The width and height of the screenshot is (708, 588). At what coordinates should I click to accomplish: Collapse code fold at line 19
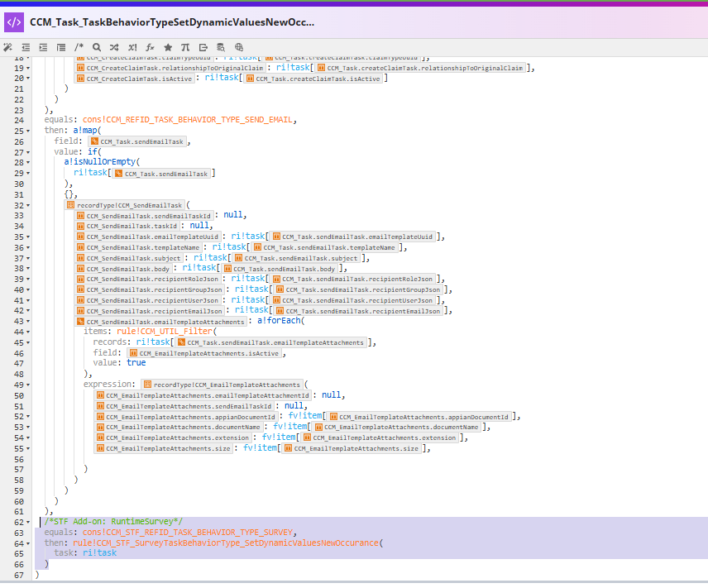point(28,68)
